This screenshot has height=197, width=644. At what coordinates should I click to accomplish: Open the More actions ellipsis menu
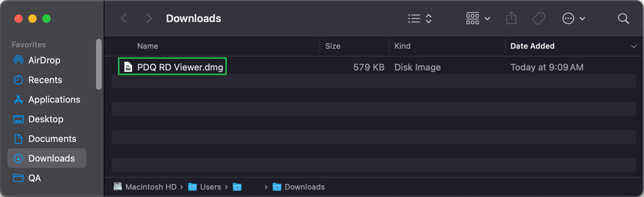point(573,18)
